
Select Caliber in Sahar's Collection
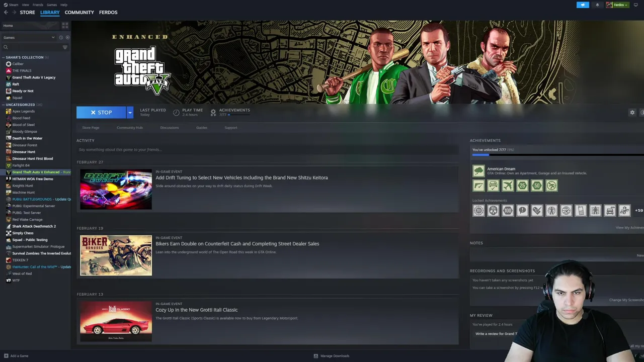click(18, 64)
